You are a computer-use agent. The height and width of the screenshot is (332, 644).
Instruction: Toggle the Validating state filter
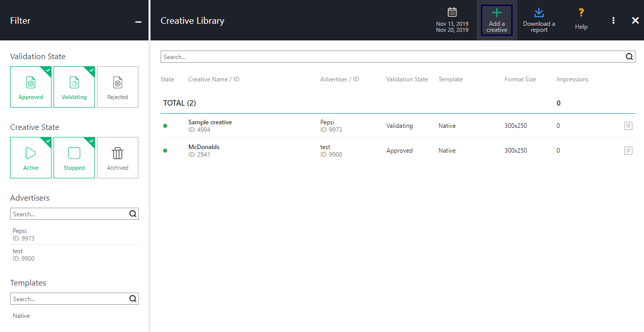pos(74,87)
